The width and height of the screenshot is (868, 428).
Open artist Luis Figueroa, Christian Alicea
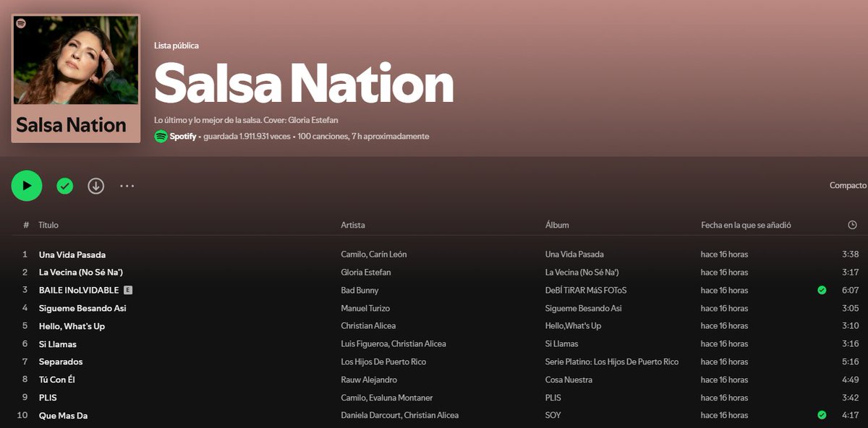pos(393,344)
